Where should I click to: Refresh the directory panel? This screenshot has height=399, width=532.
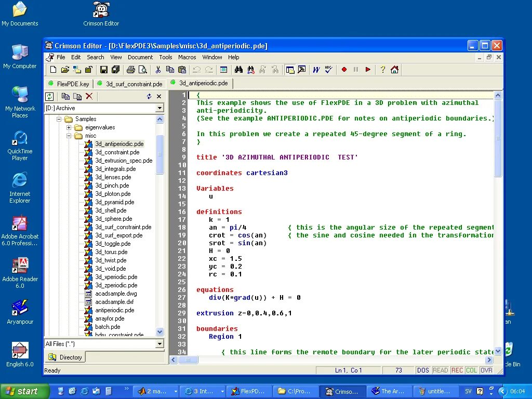click(x=49, y=96)
